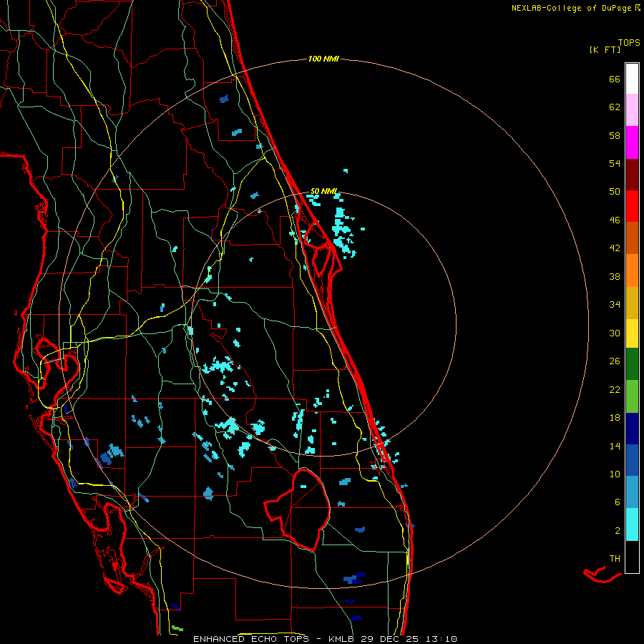Click the legend value 38
The image size is (644, 644).
click(x=615, y=276)
